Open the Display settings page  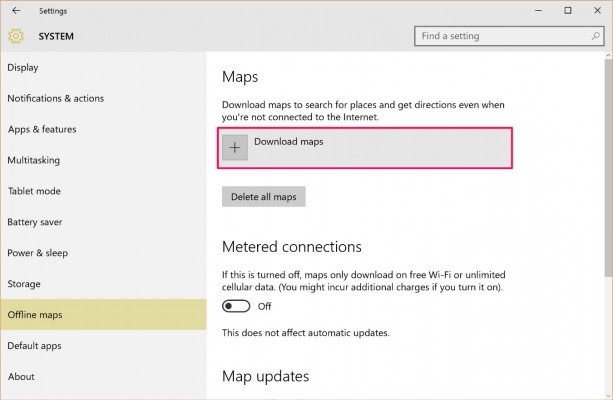[x=23, y=68]
